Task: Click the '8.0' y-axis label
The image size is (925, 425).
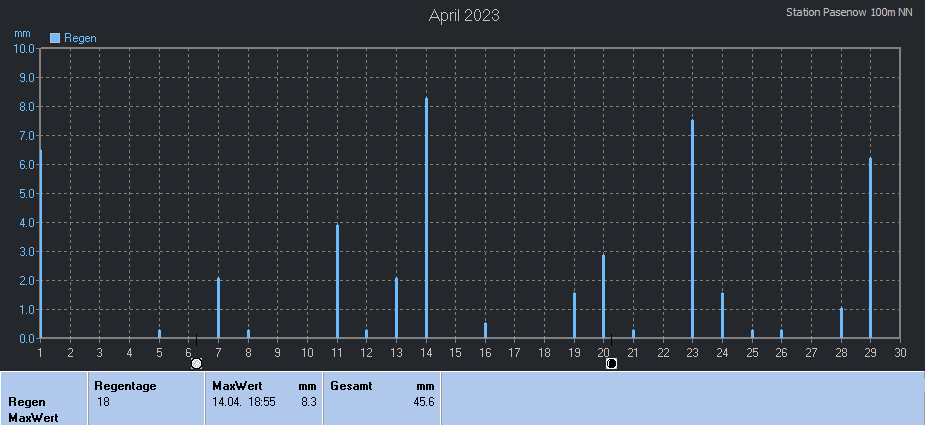Action: tap(26, 107)
